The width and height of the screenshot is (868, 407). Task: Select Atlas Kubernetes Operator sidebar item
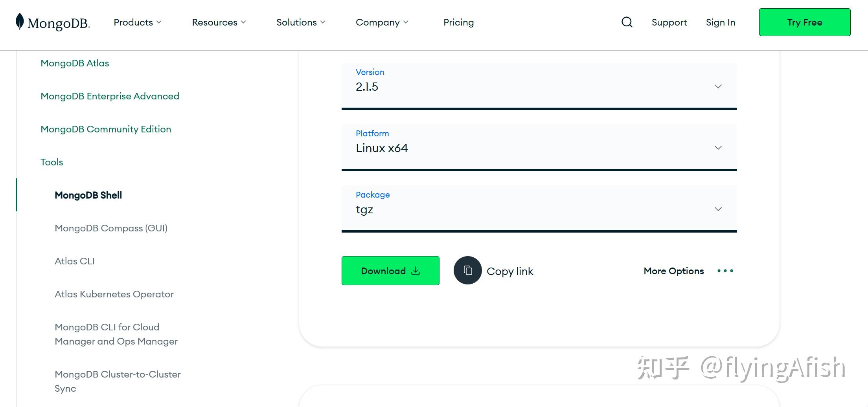pos(114,294)
